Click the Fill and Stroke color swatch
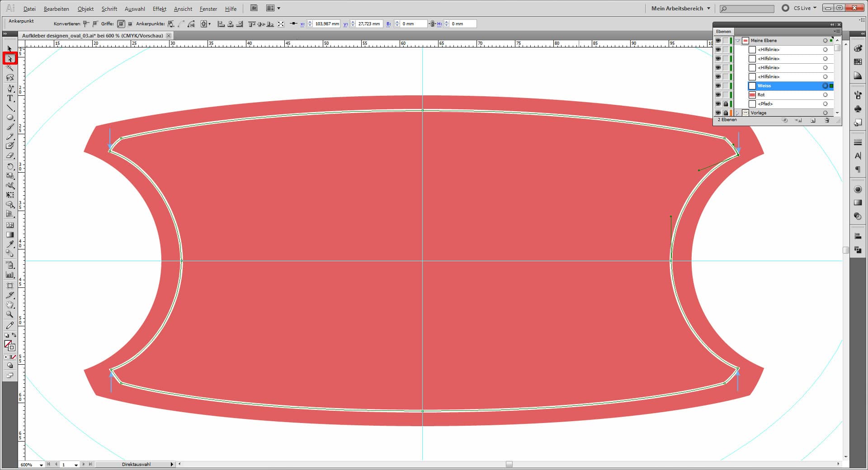 (x=9, y=345)
